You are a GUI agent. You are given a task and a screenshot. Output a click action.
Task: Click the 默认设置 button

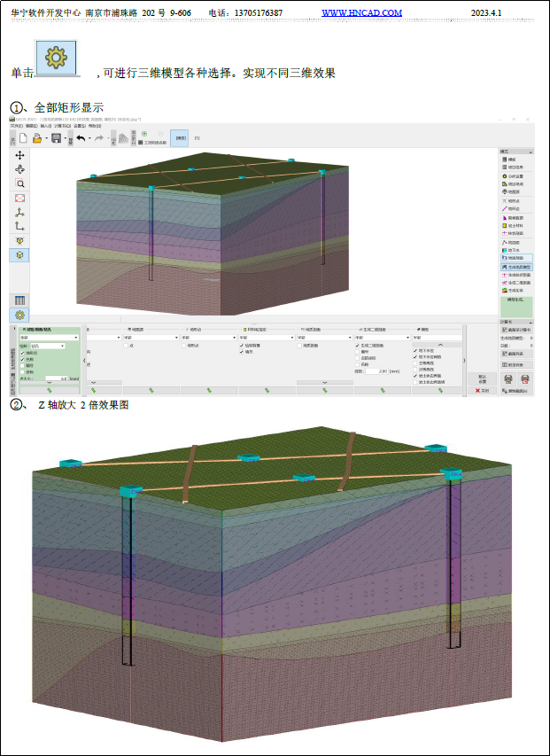tap(482, 379)
